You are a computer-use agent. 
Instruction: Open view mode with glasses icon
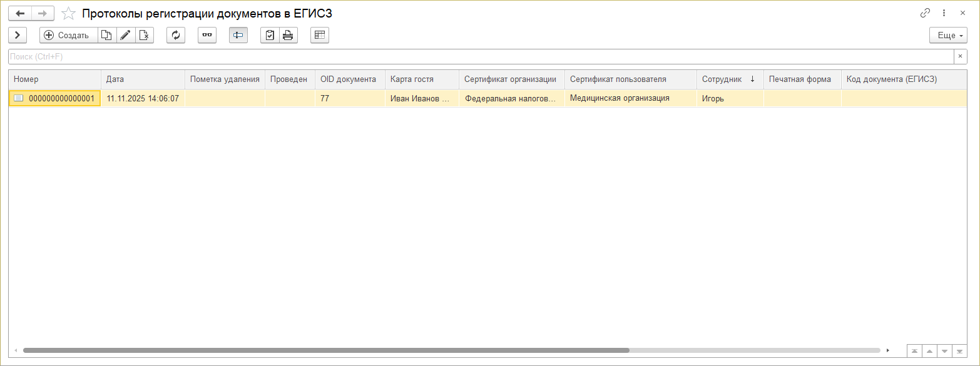pyautogui.click(x=207, y=35)
